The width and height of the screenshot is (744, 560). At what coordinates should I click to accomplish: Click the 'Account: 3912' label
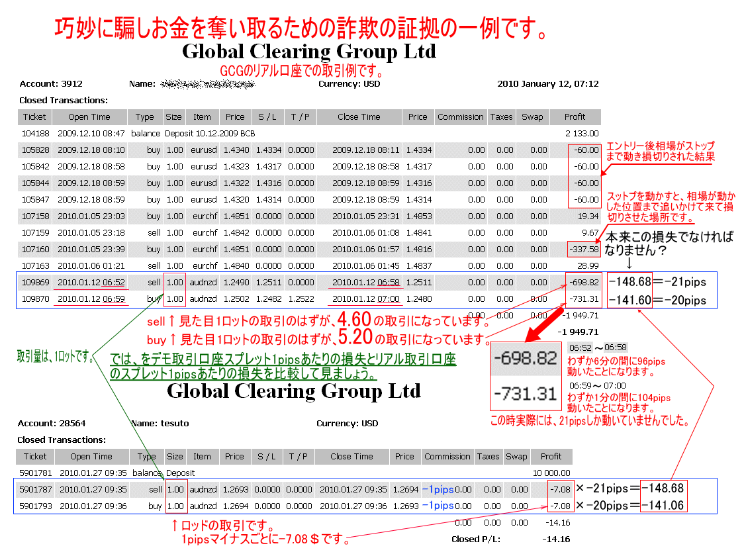click(x=51, y=84)
